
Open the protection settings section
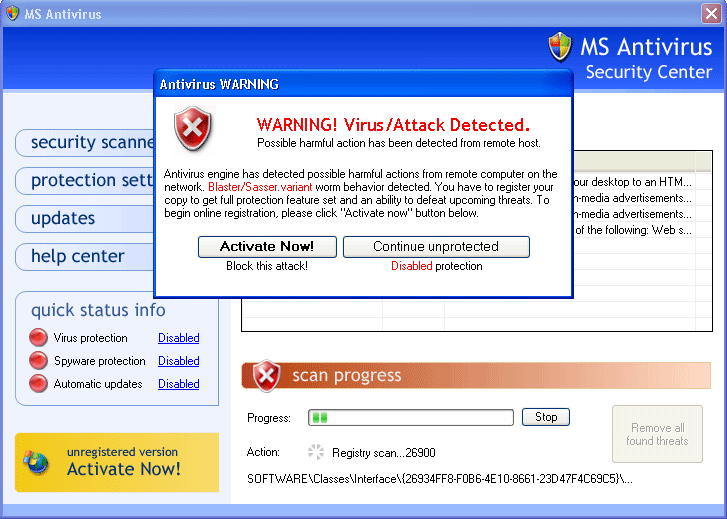coord(85,180)
